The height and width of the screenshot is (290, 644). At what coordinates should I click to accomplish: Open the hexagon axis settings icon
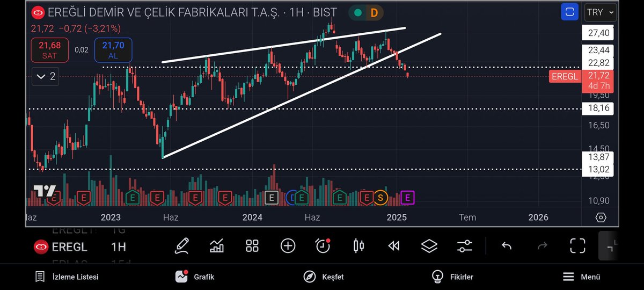point(601,218)
